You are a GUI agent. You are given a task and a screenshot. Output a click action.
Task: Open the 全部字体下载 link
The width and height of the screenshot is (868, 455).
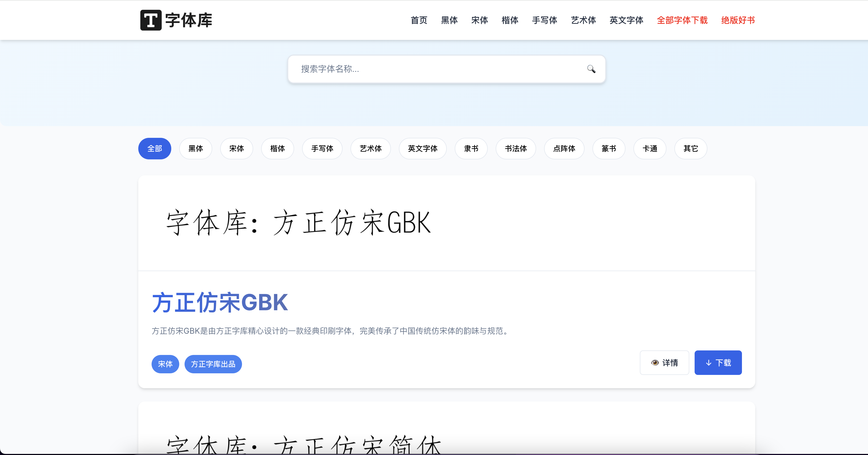pyautogui.click(x=682, y=20)
